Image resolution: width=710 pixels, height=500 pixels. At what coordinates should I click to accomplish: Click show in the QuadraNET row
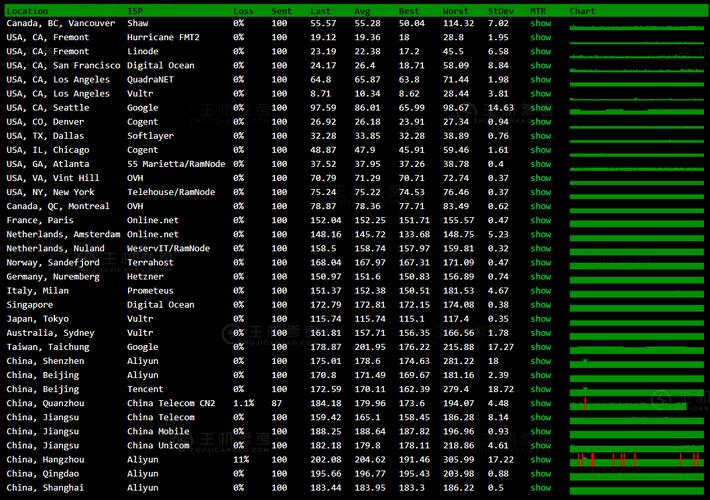[541, 79]
